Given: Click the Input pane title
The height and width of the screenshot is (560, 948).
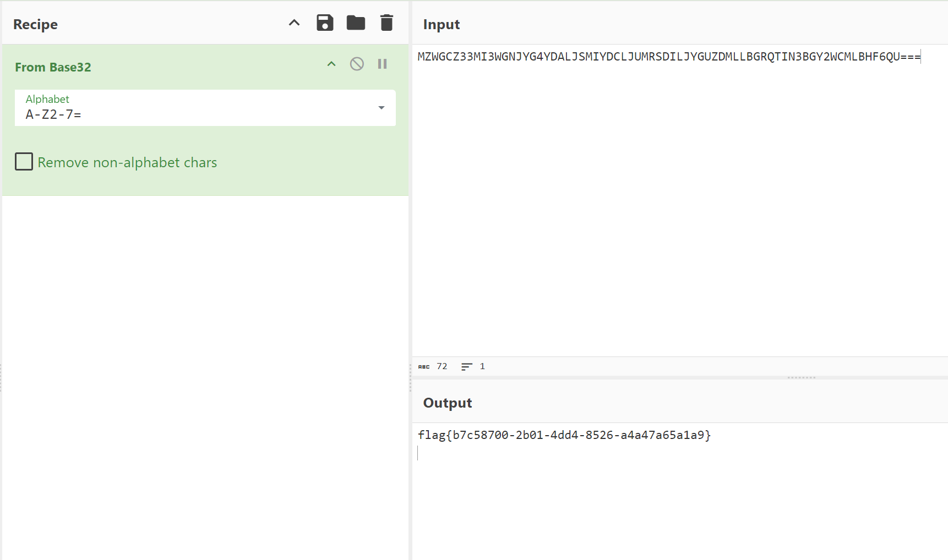Looking at the screenshot, I should click(x=441, y=24).
